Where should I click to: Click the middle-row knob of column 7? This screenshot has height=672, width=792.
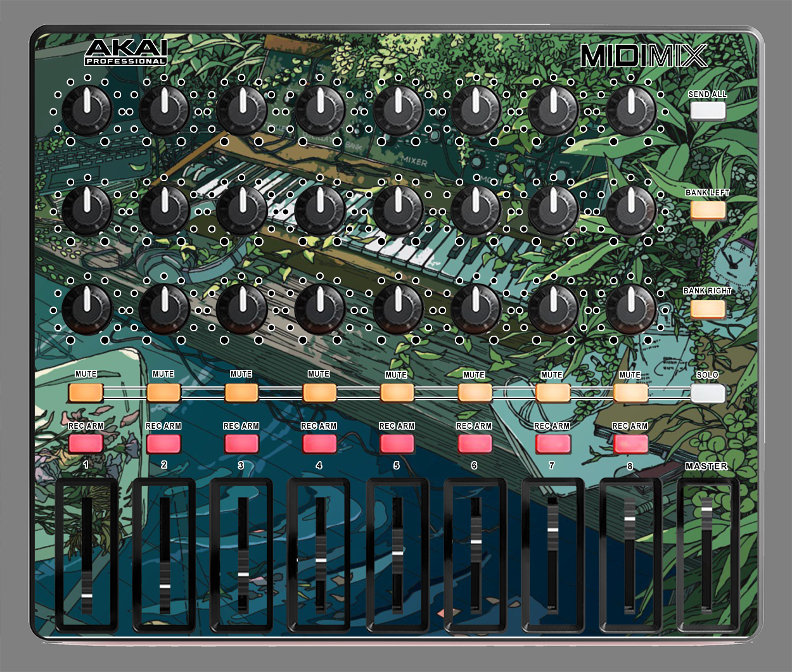[553, 210]
